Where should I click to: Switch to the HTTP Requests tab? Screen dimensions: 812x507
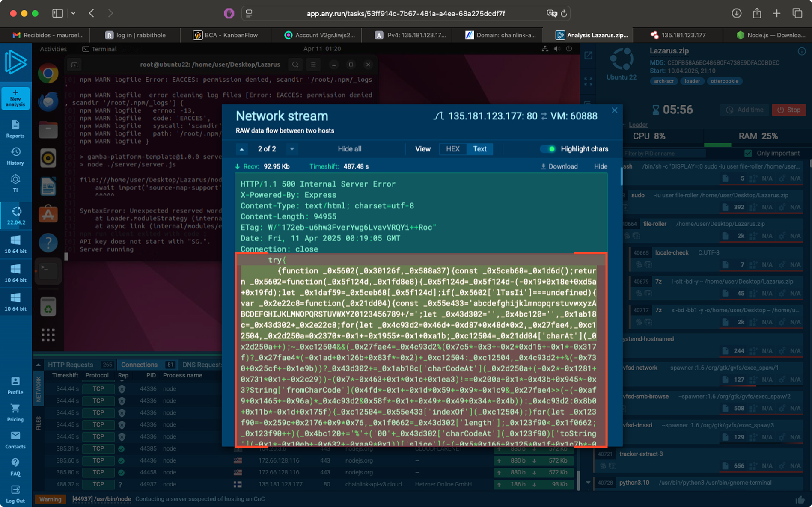71,365
